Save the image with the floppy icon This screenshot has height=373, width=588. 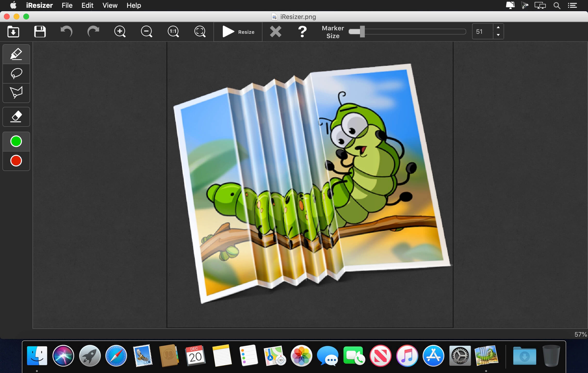(x=40, y=32)
